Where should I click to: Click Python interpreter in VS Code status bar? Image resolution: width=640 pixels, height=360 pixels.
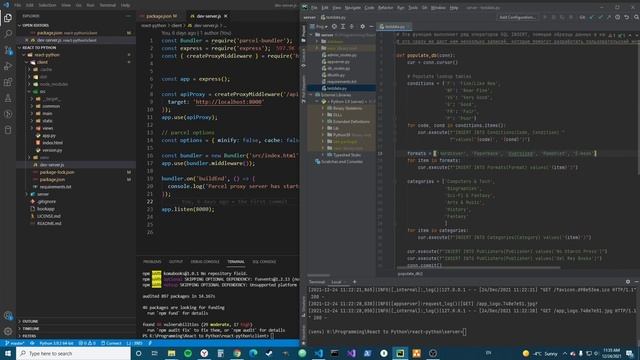coord(56,343)
